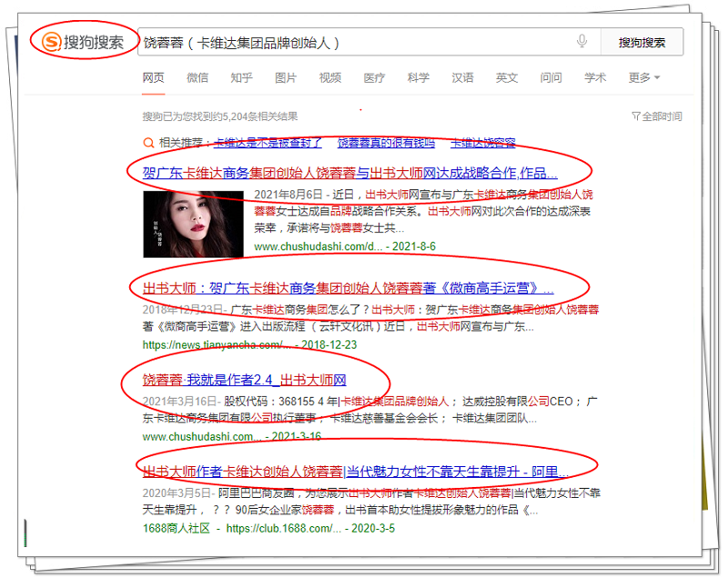Open the 视频 search tab
This screenshot has height=578, width=728.
(x=330, y=78)
